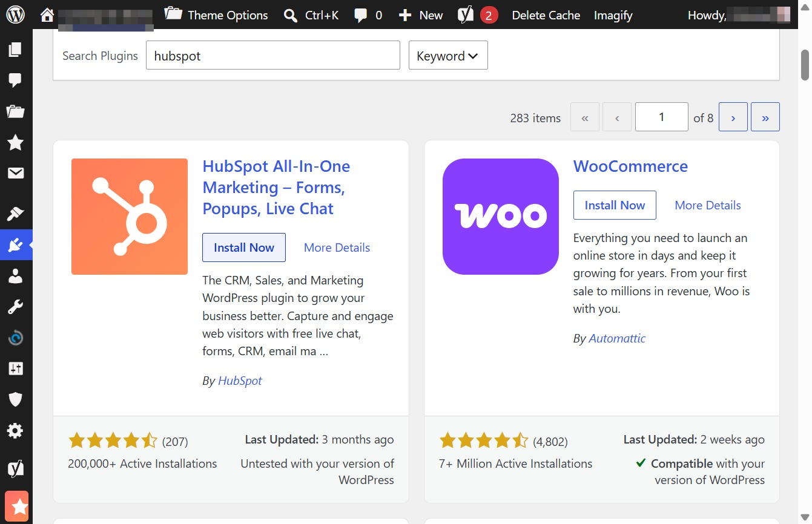Screen dimensions: 812x524
Task: Click the page vertical scrollbar thumb
Action: (x=805, y=65)
